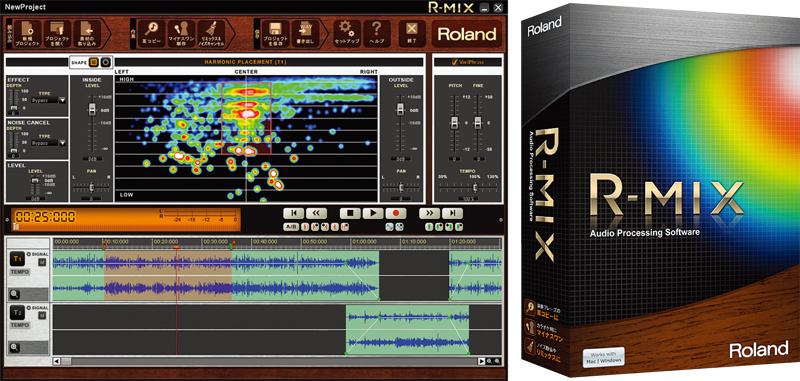The image size is (800, 381).
Task: Click the WAV export icon
Action: click(x=306, y=34)
